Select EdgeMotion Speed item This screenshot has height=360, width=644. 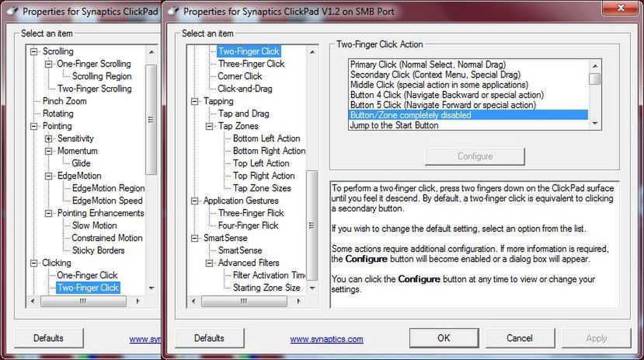(107, 201)
